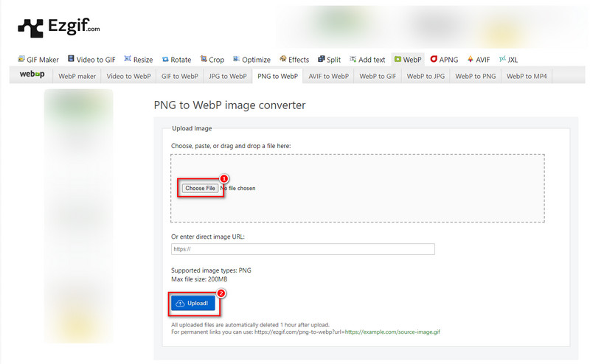Image resolution: width=590 pixels, height=364 pixels.
Task: Select the Resize tool
Action: [139, 60]
